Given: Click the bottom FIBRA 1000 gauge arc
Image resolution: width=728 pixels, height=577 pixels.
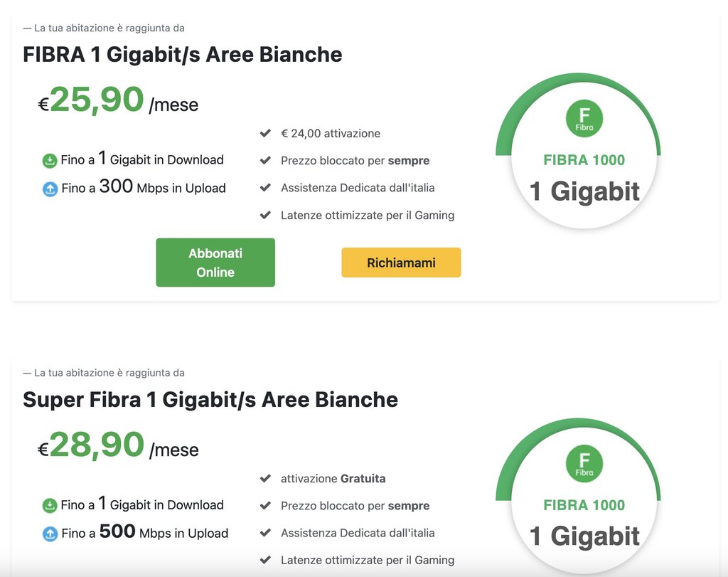Looking at the screenshot, I should point(578,428).
